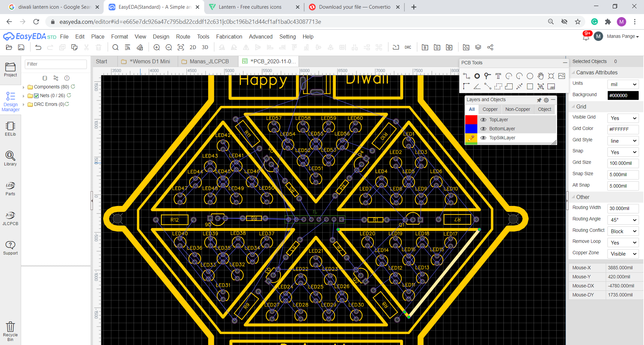Click the Save icon in toolbar
644x345 pixels.
point(21,47)
